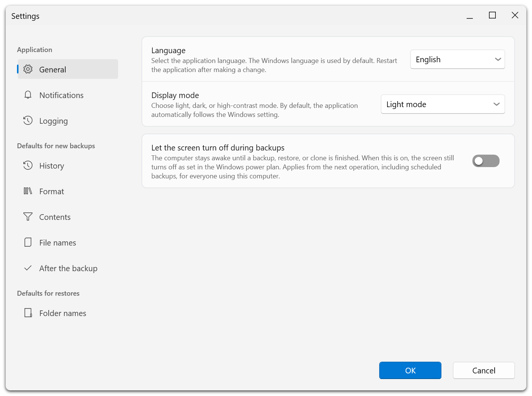Click the history clock icon beside History
The image size is (532, 396).
[28, 165]
